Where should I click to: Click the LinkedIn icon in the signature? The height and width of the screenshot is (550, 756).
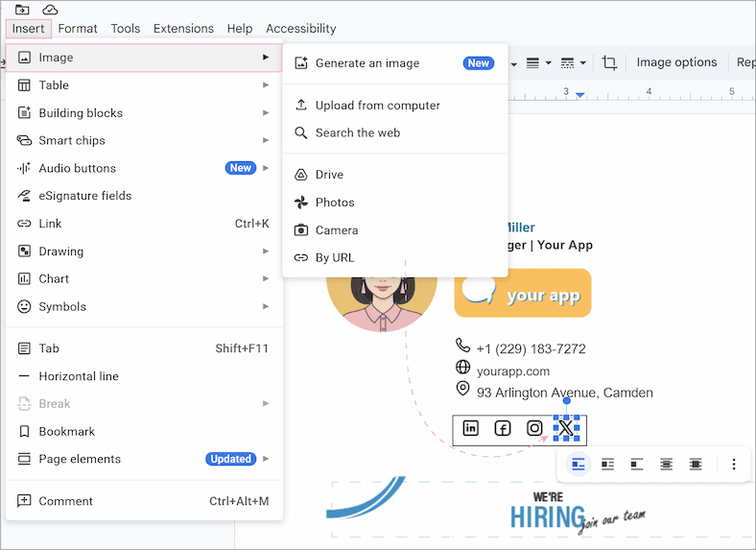click(x=470, y=428)
